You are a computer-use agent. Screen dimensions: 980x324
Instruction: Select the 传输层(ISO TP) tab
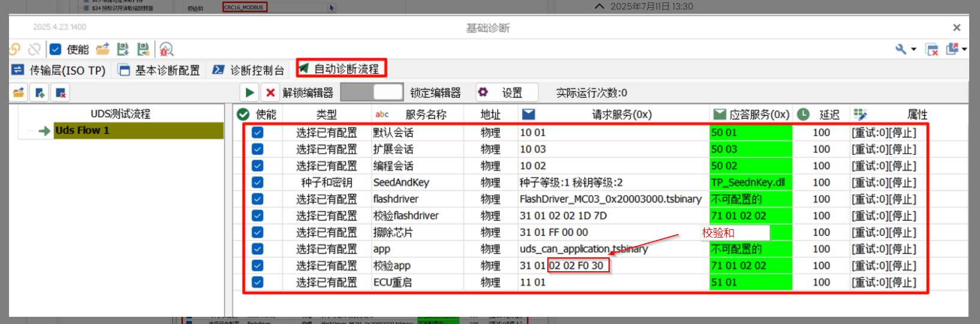coord(59,70)
